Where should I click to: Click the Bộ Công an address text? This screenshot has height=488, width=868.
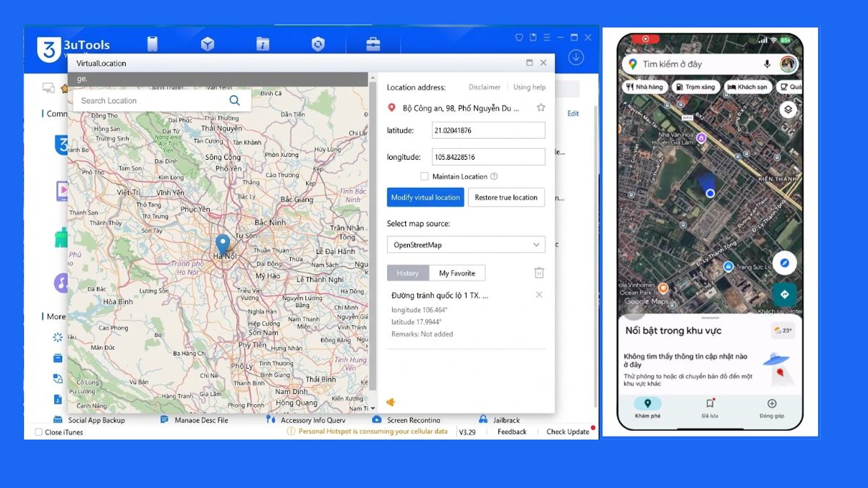coord(461,108)
